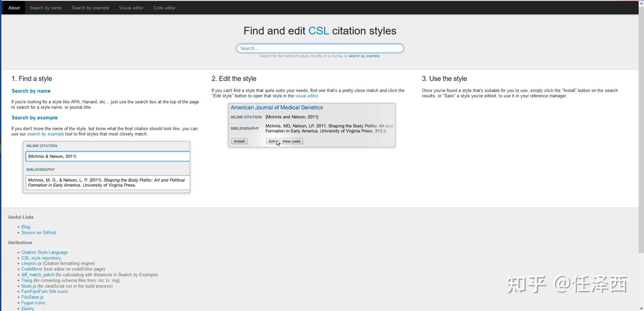Open FamFamFam Silk icons link
Screen dimensions: 644x311
coord(45,292)
